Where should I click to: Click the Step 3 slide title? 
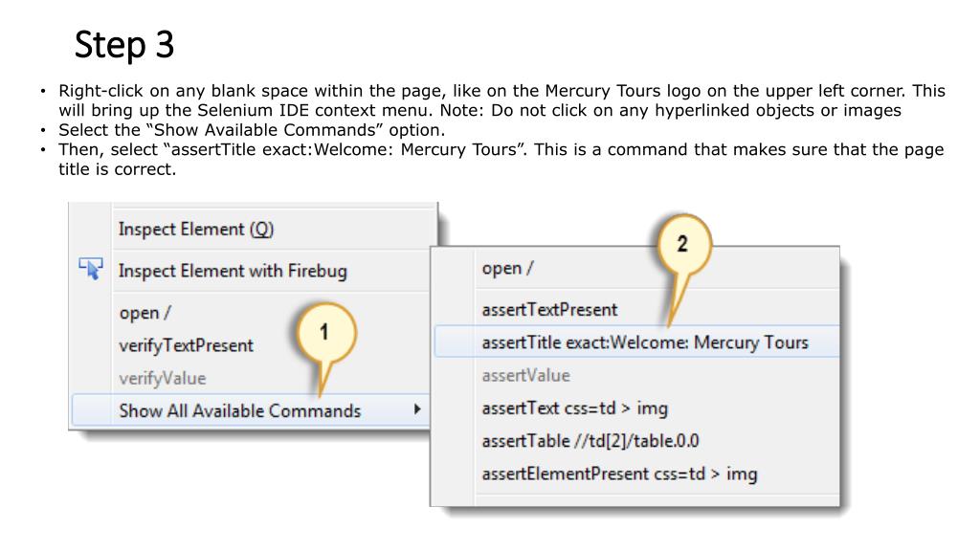point(124,45)
